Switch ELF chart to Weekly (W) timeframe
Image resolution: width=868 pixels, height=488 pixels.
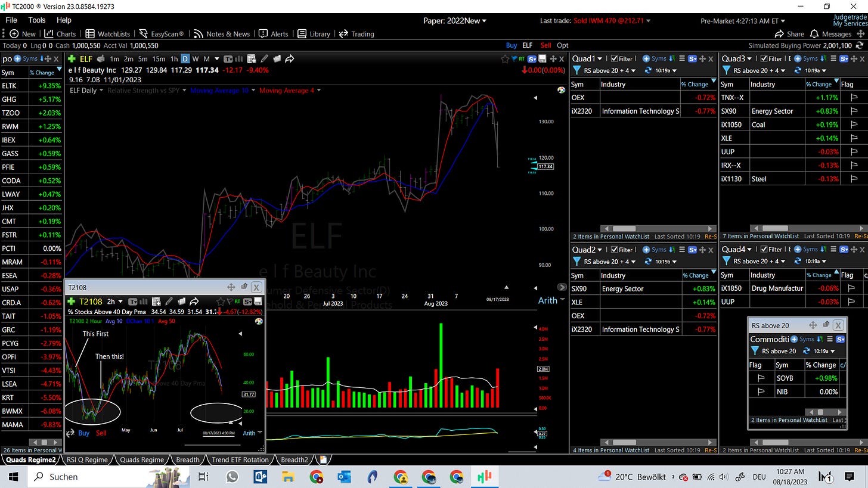[196, 59]
